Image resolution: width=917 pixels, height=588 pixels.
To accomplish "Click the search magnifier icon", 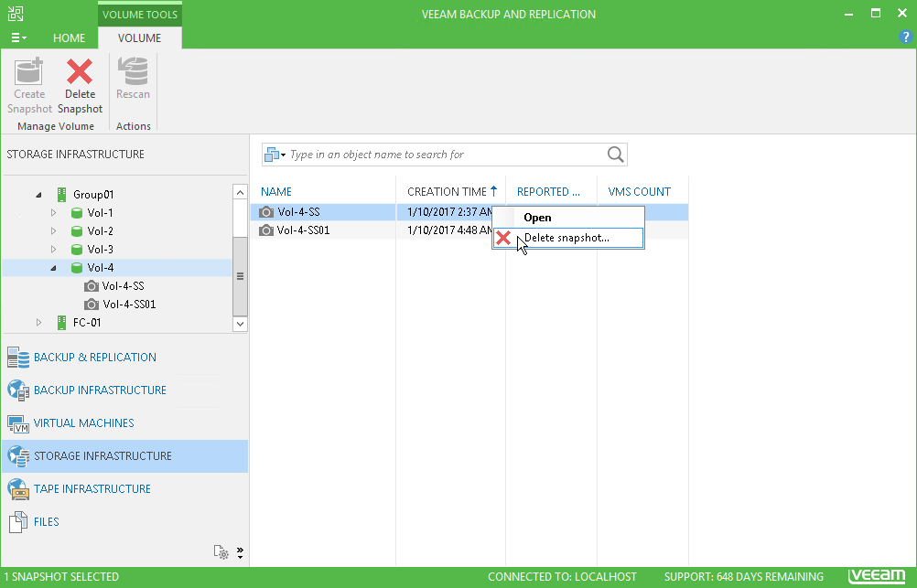I will point(615,155).
